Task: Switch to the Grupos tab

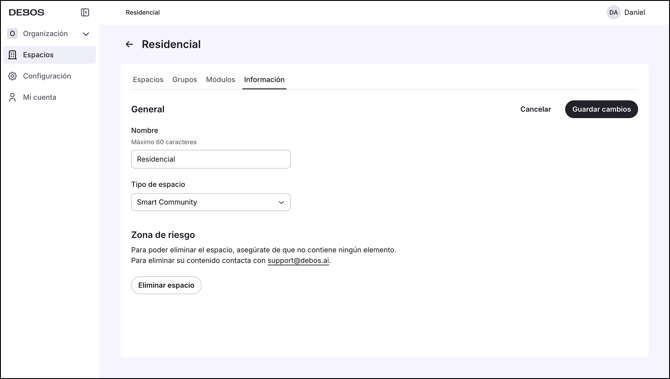Action: [185, 79]
